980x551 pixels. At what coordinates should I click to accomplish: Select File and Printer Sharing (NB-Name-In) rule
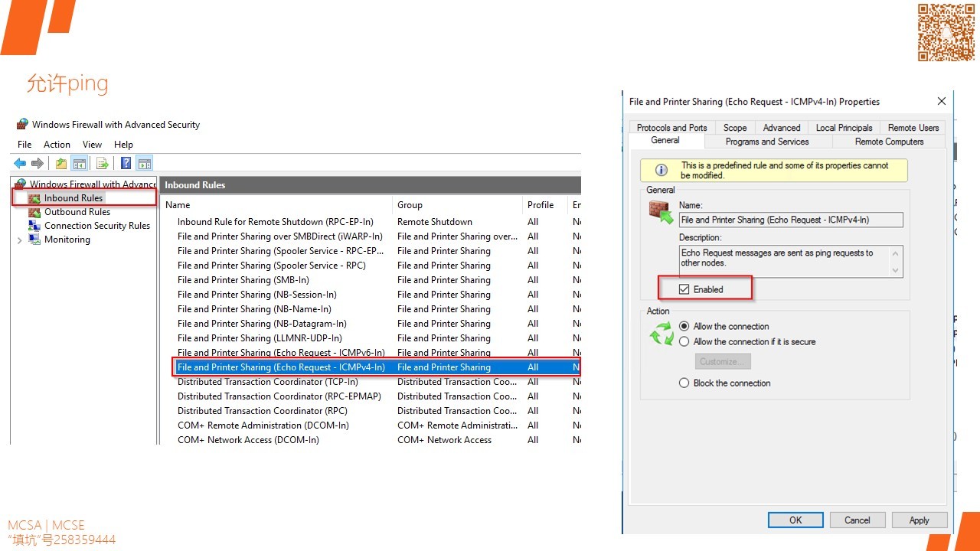coord(378,309)
